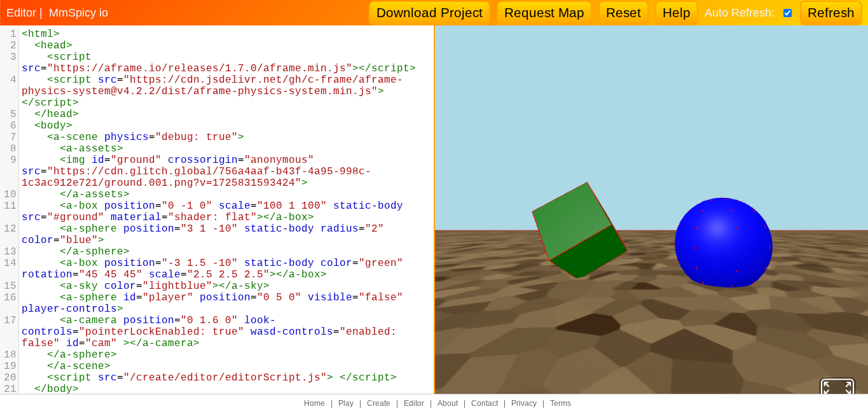Click the "Auto Refresh:" label
The width and height of the screenshot is (868, 411).
point(740,13)
